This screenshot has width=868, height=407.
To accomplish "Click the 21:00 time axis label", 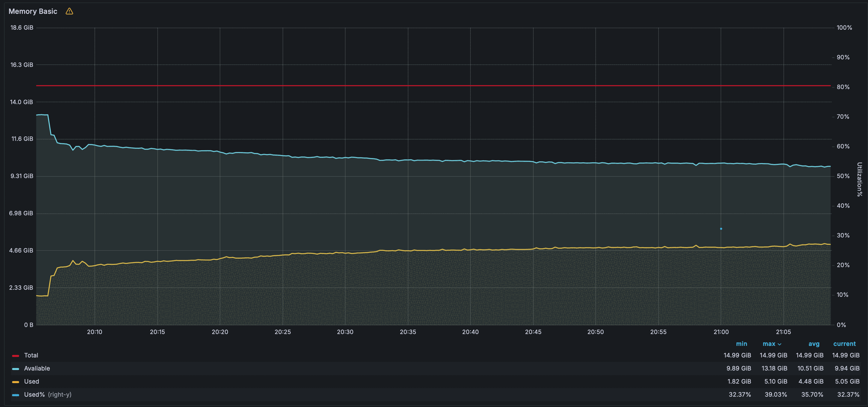I will coord(721,332).
